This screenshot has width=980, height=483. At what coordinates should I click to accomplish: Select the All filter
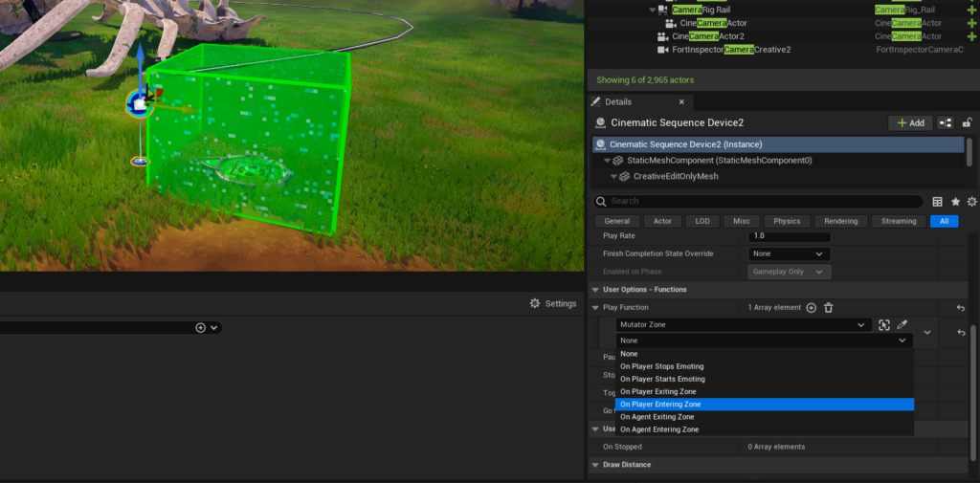pyautogui.click(x=944, y=221)
